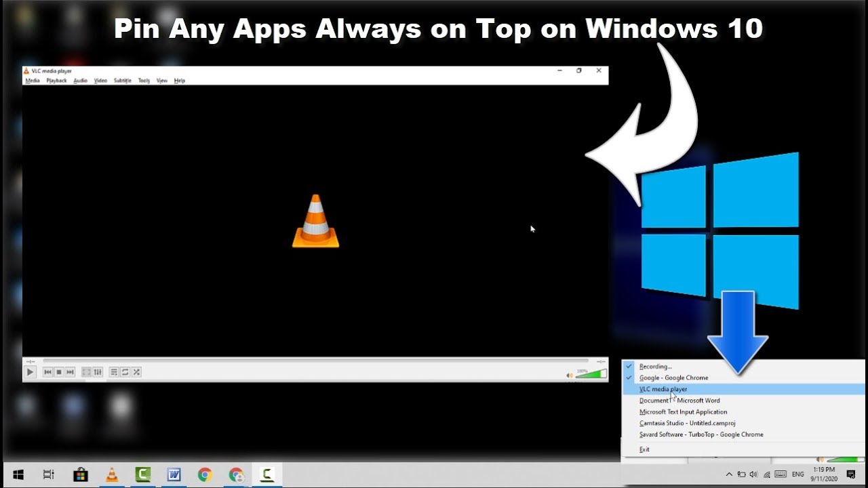The width and height of the screenshot is (868, 488).
Task: Click VLC cone icon in title bar
Action: coord(26,70)
